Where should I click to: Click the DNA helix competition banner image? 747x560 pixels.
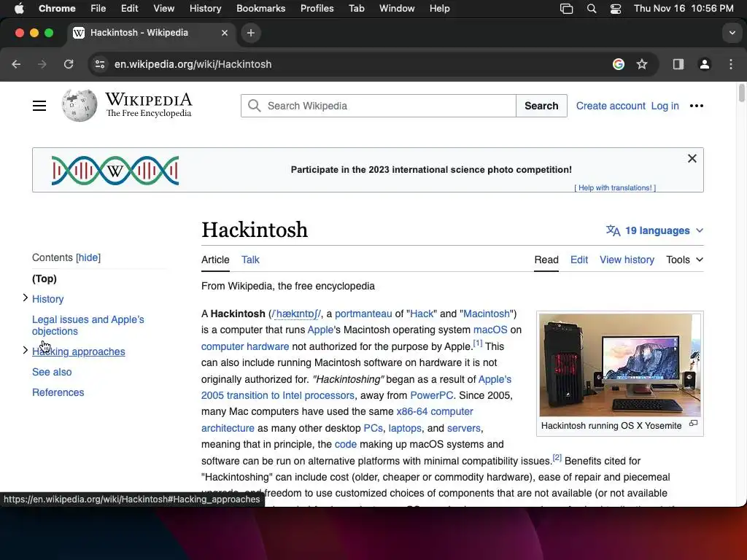(115, 170)
